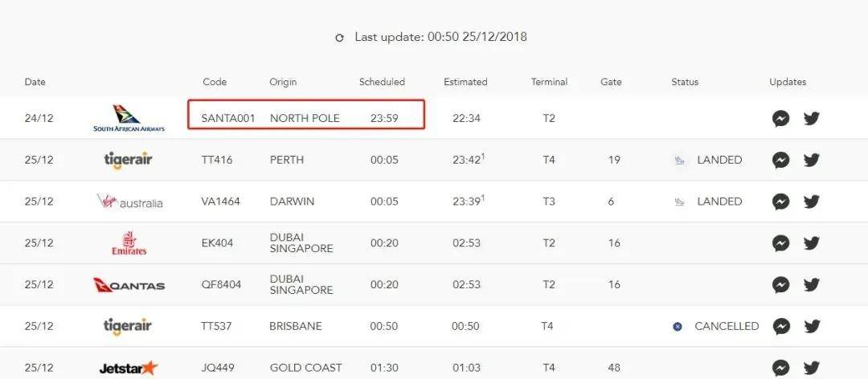Click the Twitter icon for TT416 flight

[x=812, y=160]
